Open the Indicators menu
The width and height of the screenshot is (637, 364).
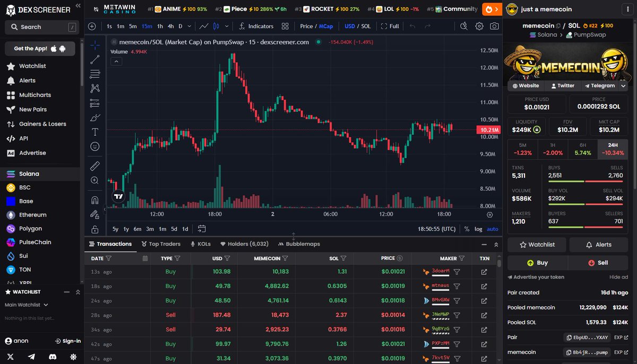coord(256,26)
